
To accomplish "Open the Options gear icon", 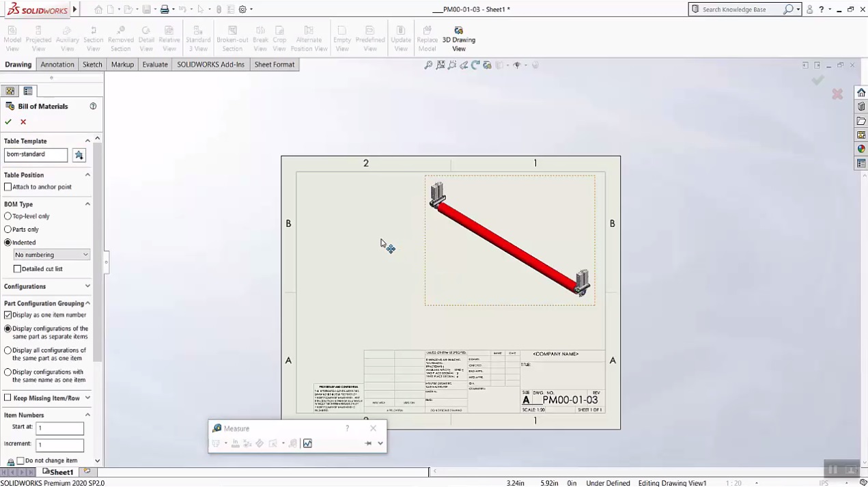I will point(242,10).
